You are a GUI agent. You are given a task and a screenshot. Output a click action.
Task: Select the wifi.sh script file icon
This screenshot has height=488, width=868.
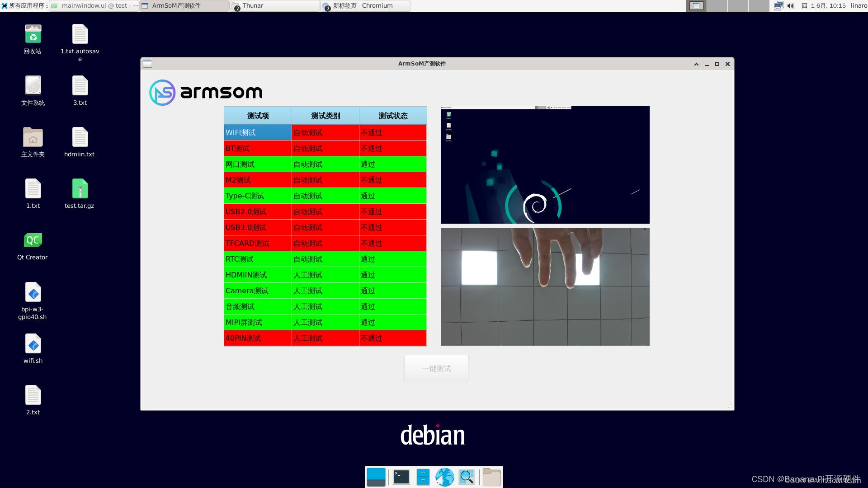coord(33,344)
